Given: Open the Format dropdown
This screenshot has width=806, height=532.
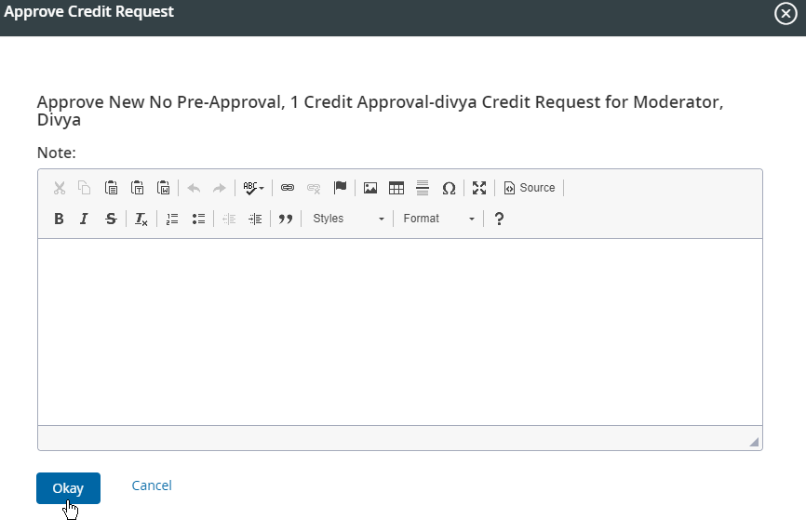Looking at the screenshot, I should [439, 219].
